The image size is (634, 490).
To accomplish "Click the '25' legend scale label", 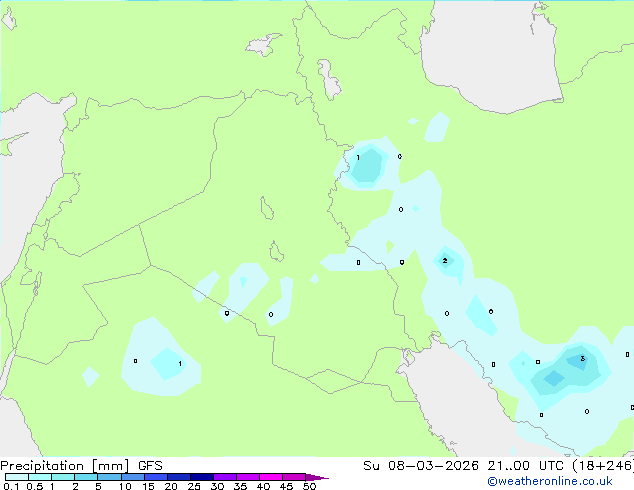I will (194, 486).
